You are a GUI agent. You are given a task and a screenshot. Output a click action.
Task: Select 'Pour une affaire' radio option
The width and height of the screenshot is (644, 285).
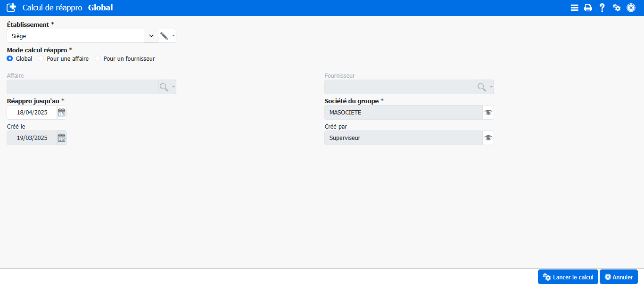click(x=41, y=59)
